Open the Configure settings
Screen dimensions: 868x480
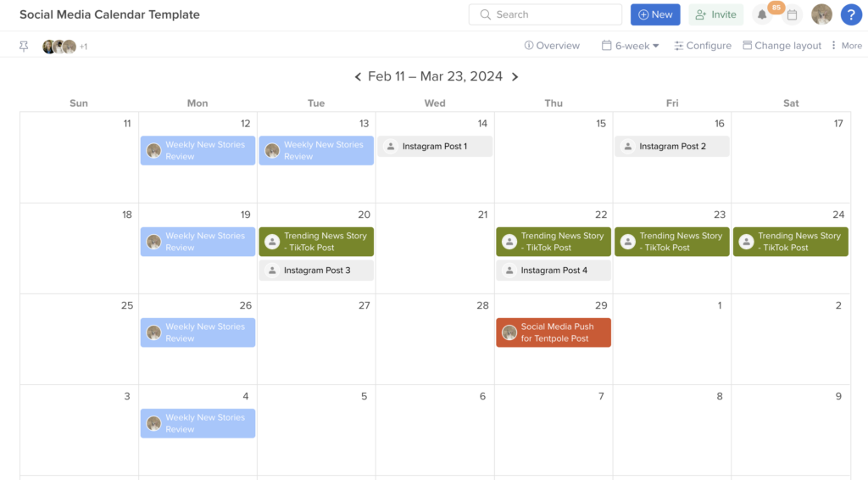tap(703, 46)
